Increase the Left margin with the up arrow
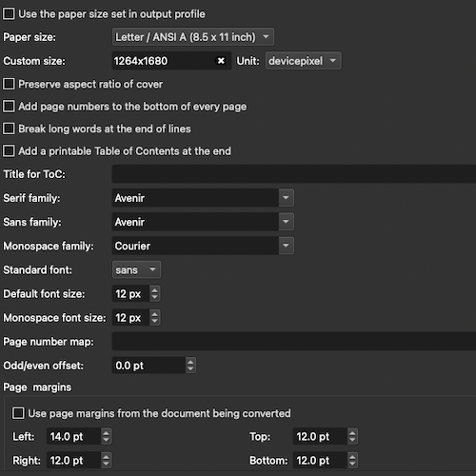This screenshot has width=476, height=476. tap(106, 432)
